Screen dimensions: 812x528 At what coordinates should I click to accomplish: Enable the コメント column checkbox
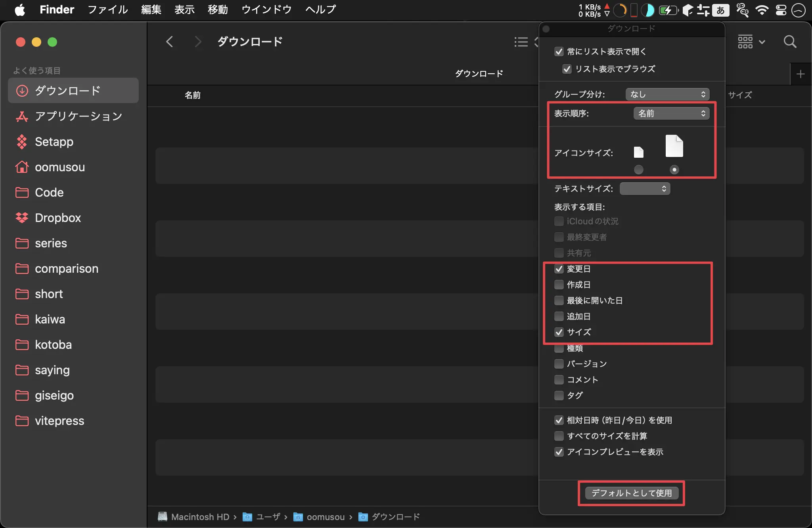coord(559,380)
